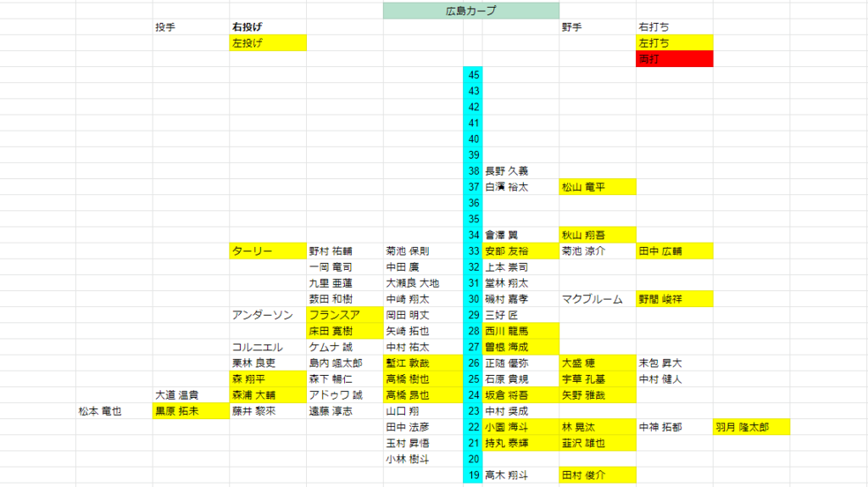Select the 森 翔平 cell
This screenshot has height=487, width=868.
pos(268,379)
